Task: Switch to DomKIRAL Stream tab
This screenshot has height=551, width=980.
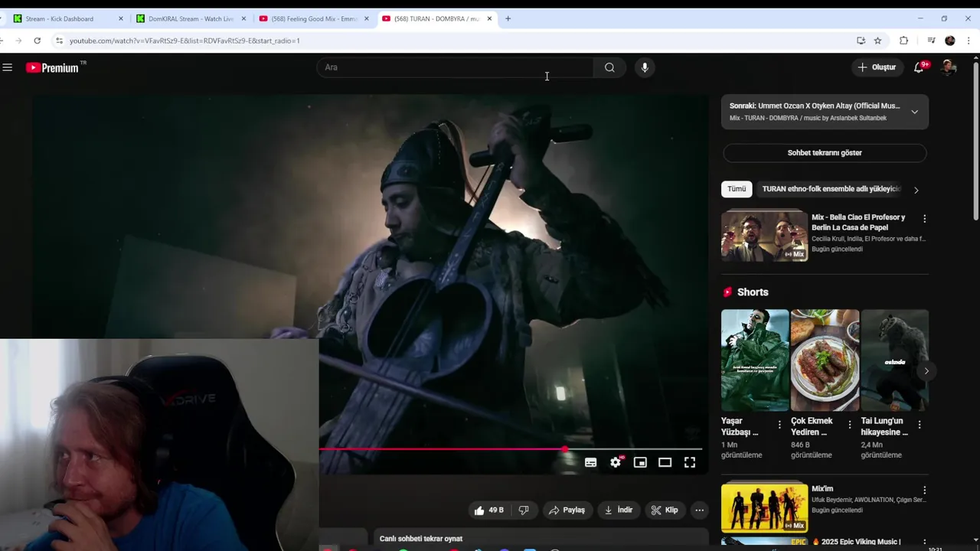Action: point(191,18)
